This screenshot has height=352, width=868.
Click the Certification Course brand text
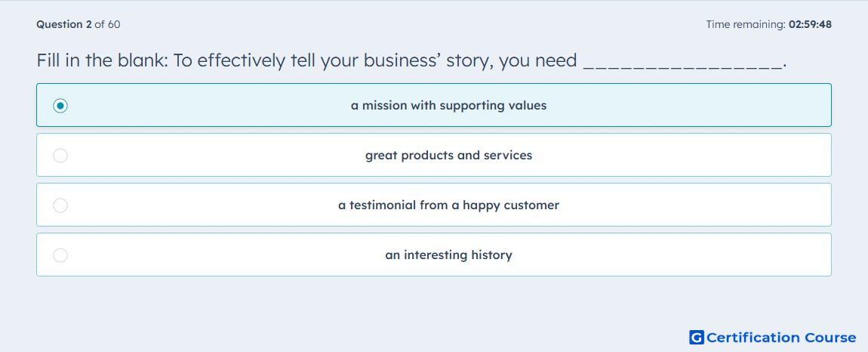click(x=781, y=338)
